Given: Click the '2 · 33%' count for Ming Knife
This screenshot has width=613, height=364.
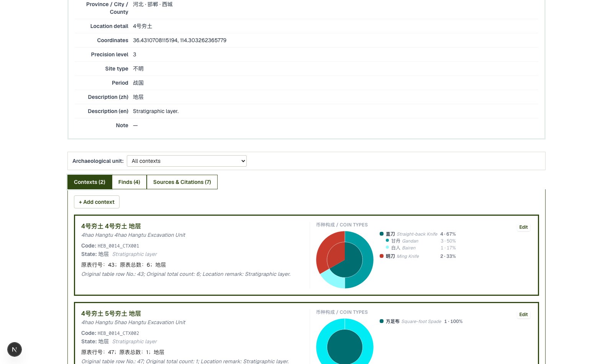Looking at the screenshot, I should [x=448, y=256].
